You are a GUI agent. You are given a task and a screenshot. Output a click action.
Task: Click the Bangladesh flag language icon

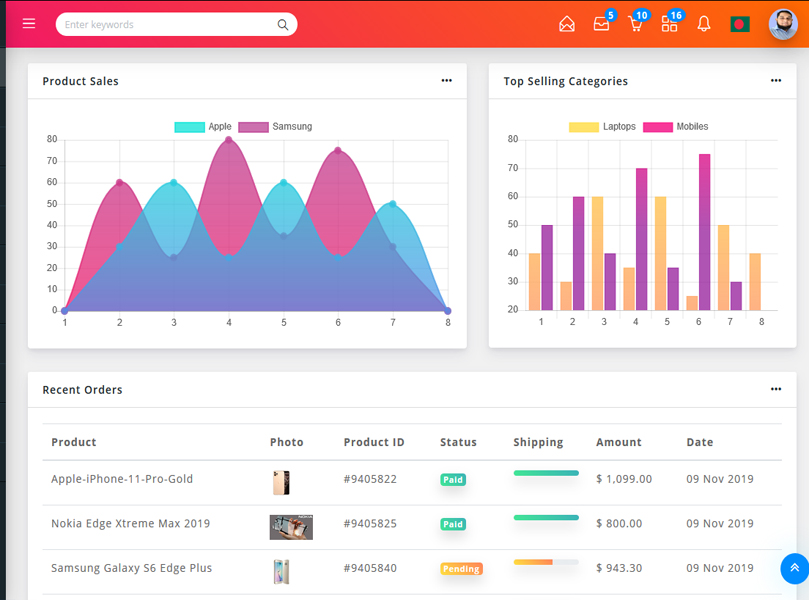point(740,24)
